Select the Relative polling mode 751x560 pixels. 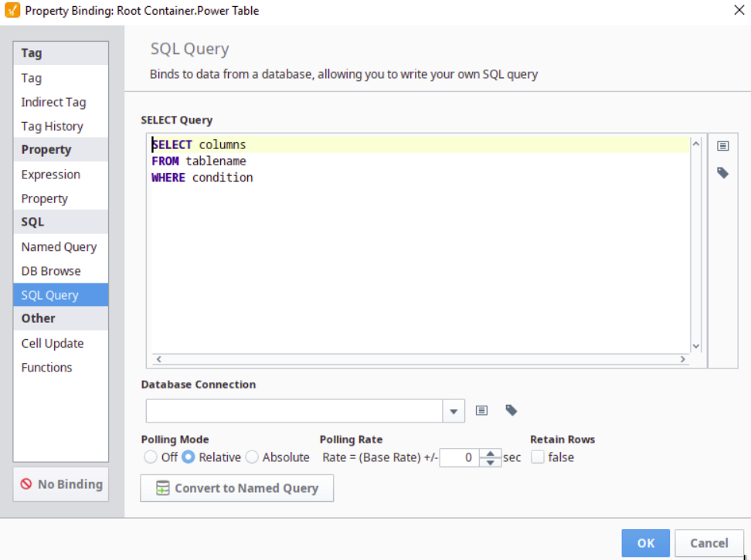188,457
